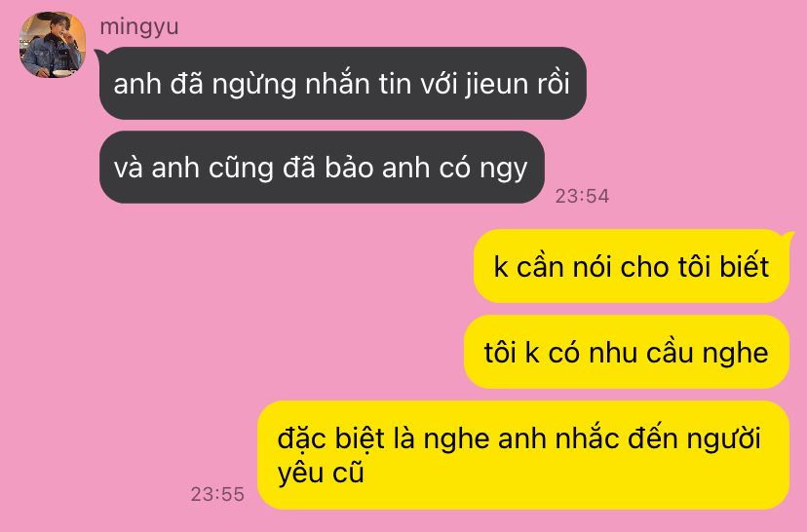
Task: Select the dark bubble ending with "có ngy"
Action: tap(322, 168)
